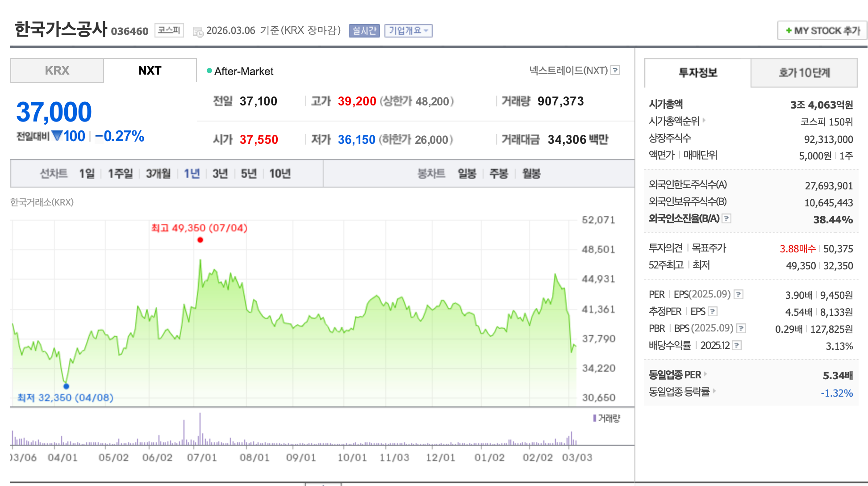This screenshot has height=486, width=868.
Task: Switch to the KRX tab
Action: pyautogui.click(x=57, y=71)
